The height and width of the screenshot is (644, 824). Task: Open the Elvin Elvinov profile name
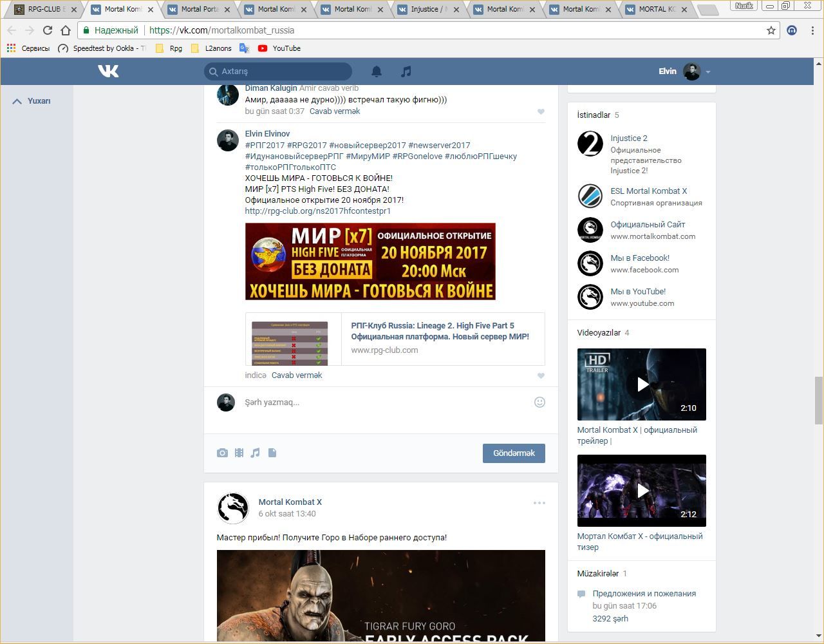point(267,134)
